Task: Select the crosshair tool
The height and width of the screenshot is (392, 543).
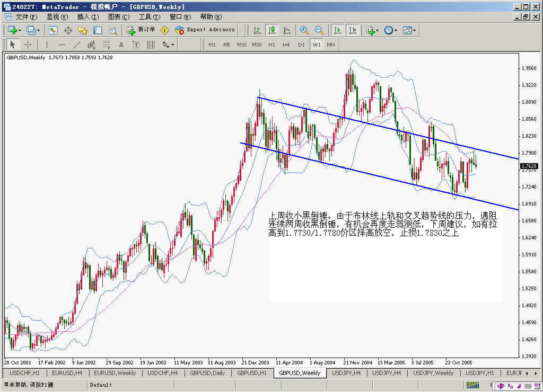Action: [28, 44]
